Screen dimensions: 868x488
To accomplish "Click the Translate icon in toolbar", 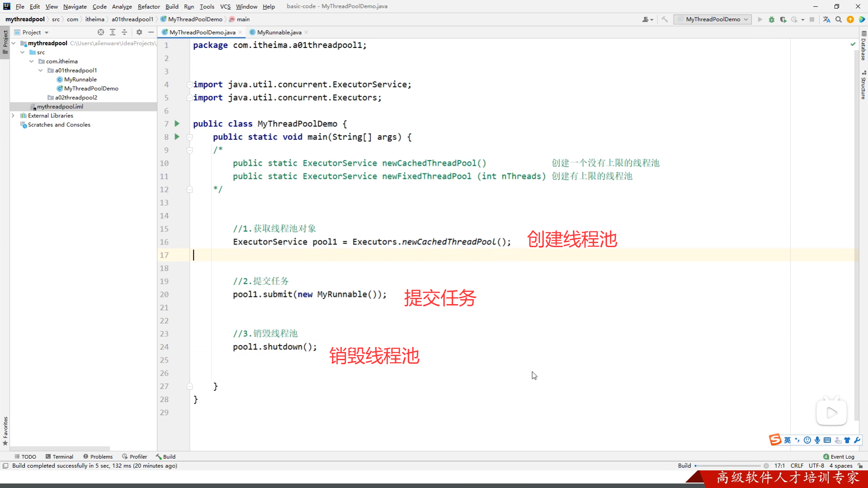I will point(826,19).
